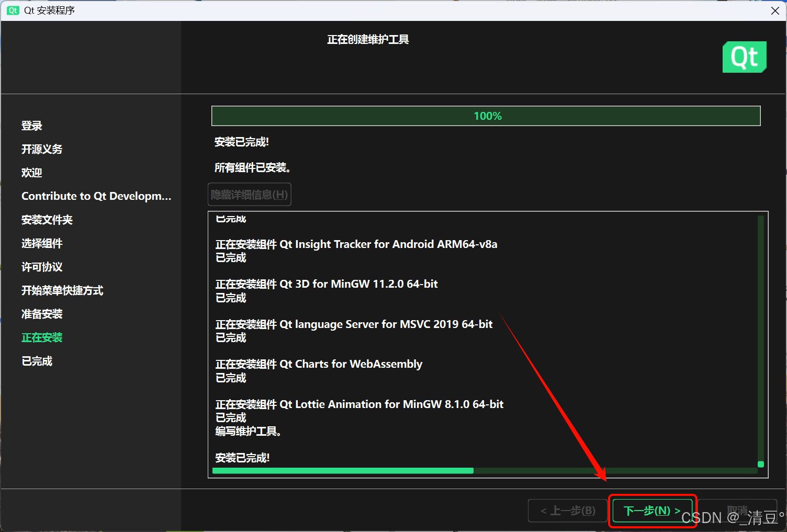Viewport: 787px width, 532px height.
Task: Click the Qt Insight Tracker for Android log line
Action: point(356,244)
